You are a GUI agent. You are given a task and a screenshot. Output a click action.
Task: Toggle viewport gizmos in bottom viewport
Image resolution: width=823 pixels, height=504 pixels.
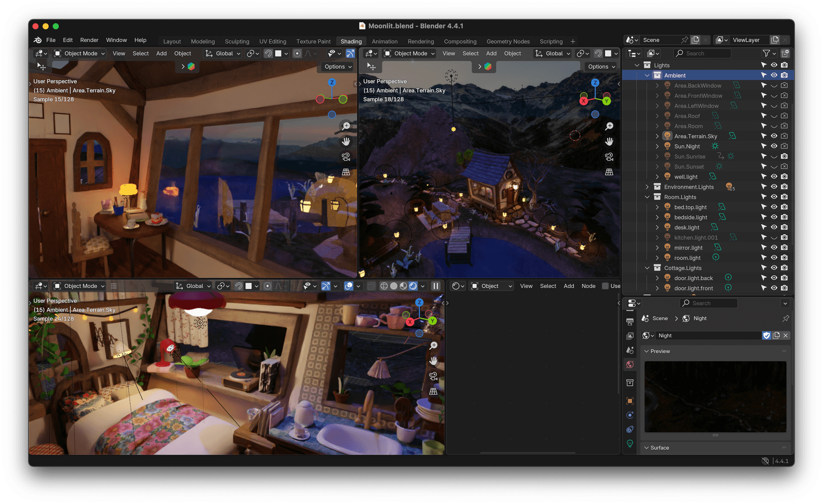326,286
